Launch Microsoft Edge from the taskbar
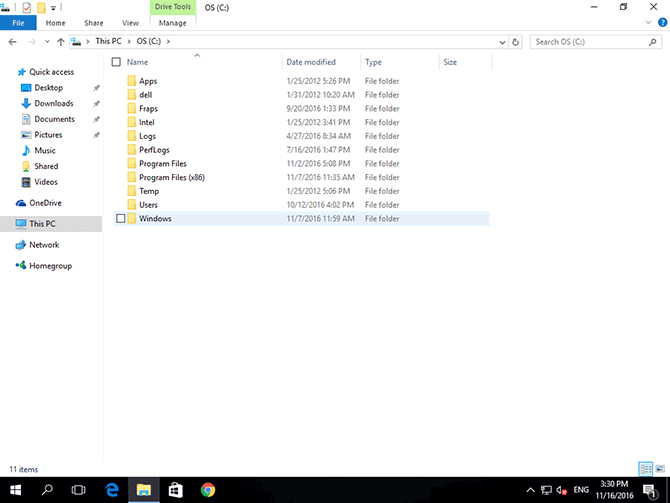 112,490
